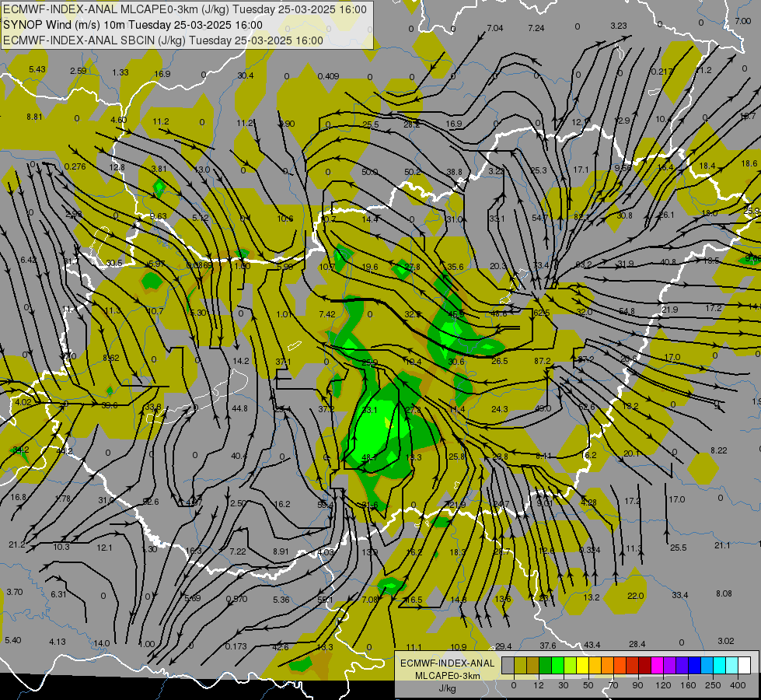The image size is (761, 700).
Task: Click the map value 7.04
Action: click(495, 28)
